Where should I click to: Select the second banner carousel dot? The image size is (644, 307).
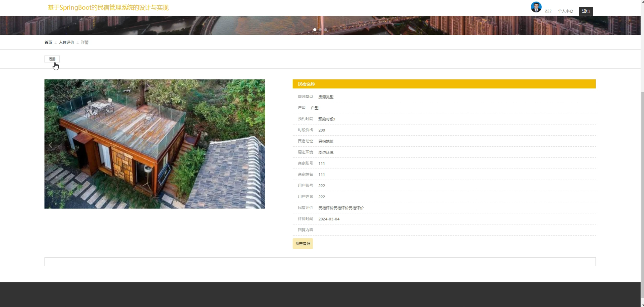pyautogui.click(x=320, y=30)
